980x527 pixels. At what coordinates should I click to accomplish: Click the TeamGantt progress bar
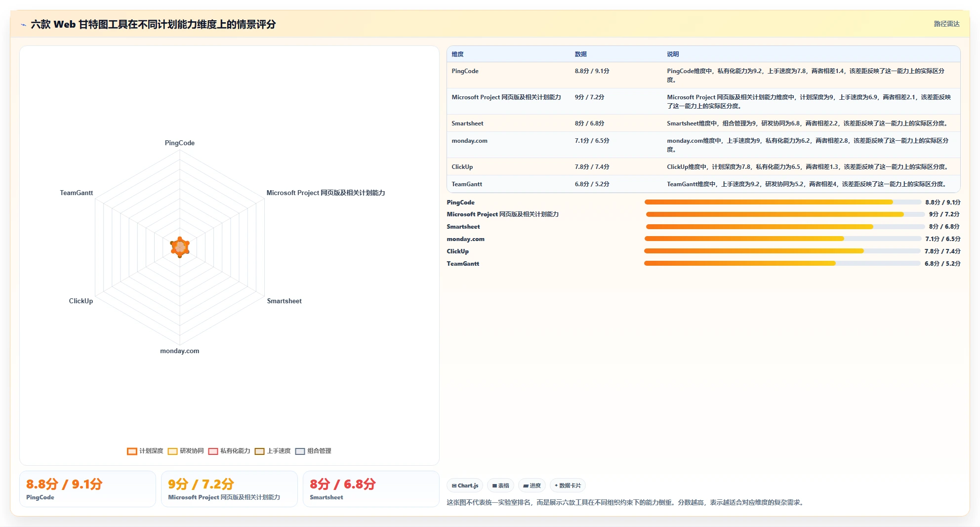click(782, 263)
